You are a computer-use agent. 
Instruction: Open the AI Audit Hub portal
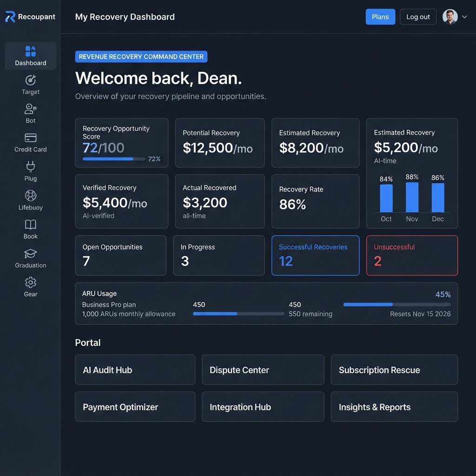135,370
